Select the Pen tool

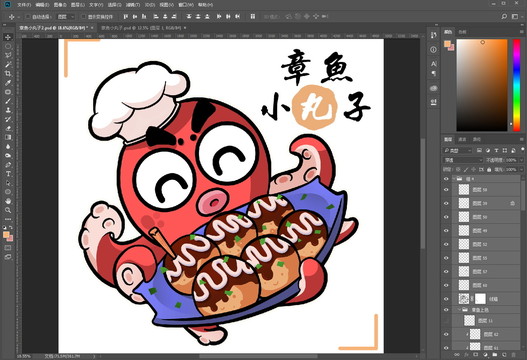[8, 165]
